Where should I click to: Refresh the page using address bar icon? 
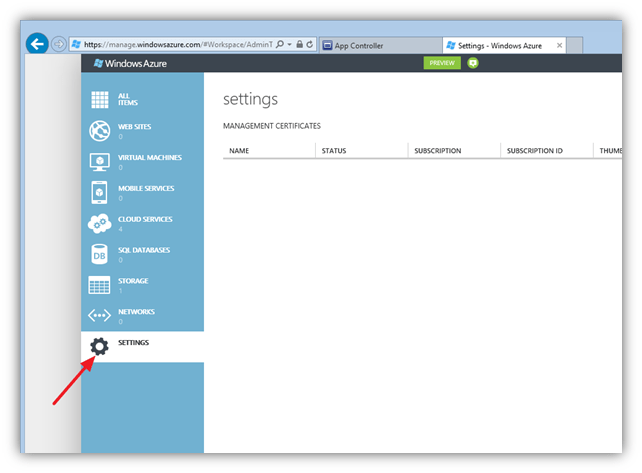(311, 45)
